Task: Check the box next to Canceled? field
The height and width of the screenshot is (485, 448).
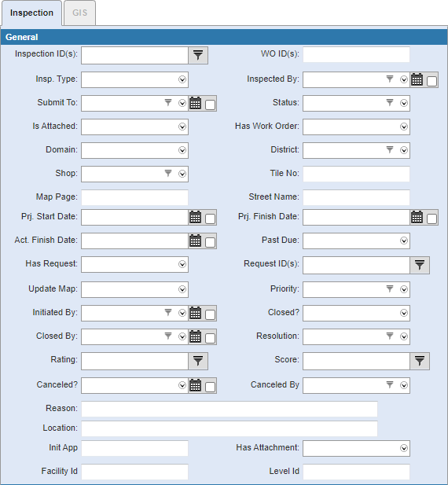Action: pos(210,387)
